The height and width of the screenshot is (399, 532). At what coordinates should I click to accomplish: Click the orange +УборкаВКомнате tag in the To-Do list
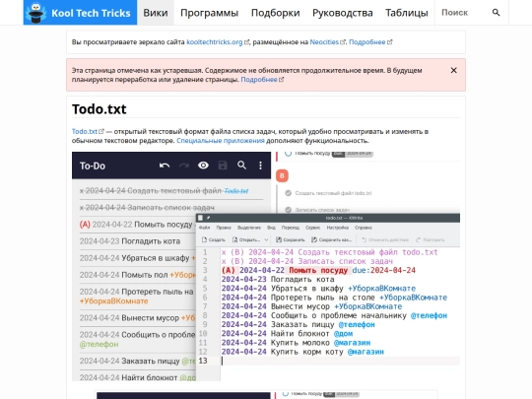(x=113, y=300)
